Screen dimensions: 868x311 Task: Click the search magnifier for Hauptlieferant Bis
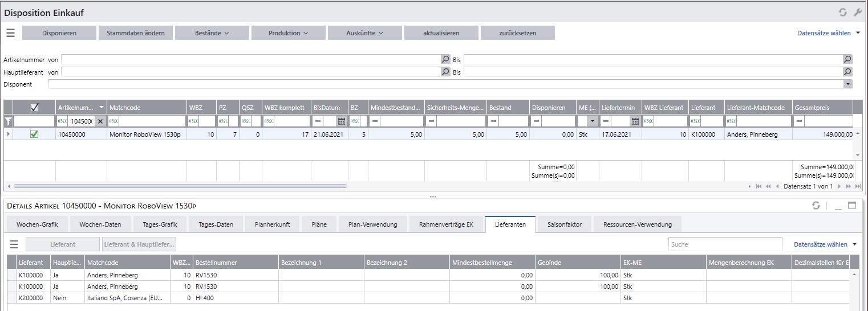(847, 72)
